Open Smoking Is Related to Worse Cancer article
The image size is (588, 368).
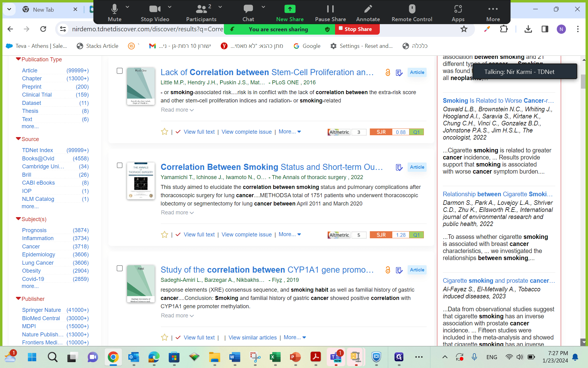click(x=498, y=101)
